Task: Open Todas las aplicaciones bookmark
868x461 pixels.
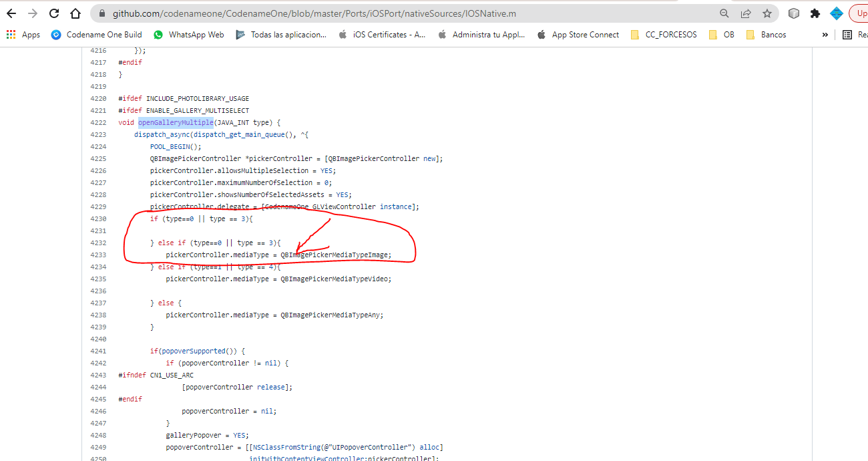Action: coord(281,35)
